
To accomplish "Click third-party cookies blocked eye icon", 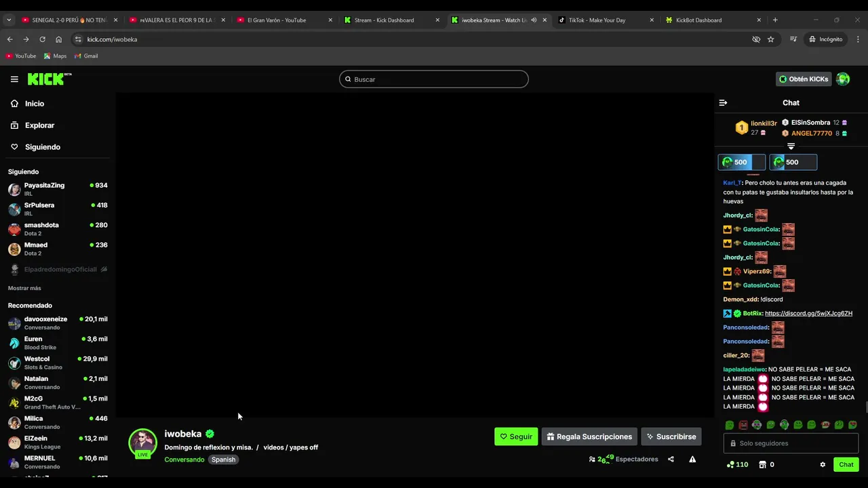I will click(756, 39).
